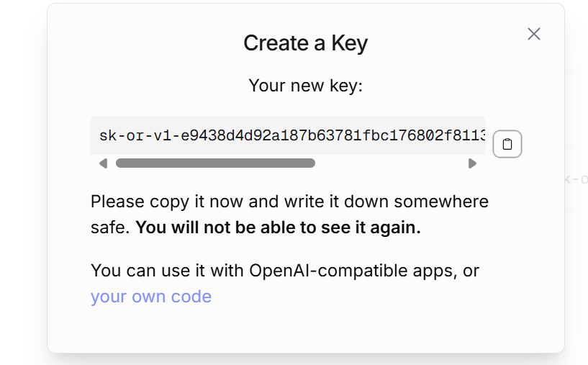
Task: Copy the new key using clipboard icon
Action: click(507, 144)
